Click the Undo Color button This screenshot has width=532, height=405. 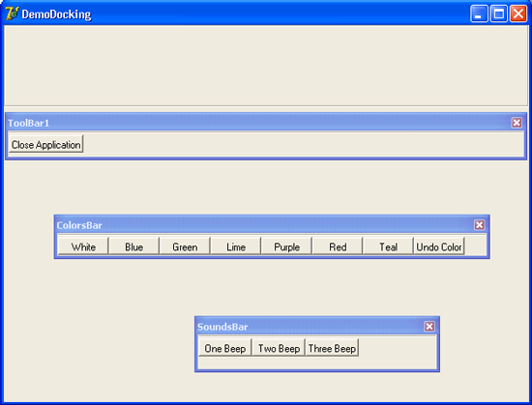click(x=439, y=246)
